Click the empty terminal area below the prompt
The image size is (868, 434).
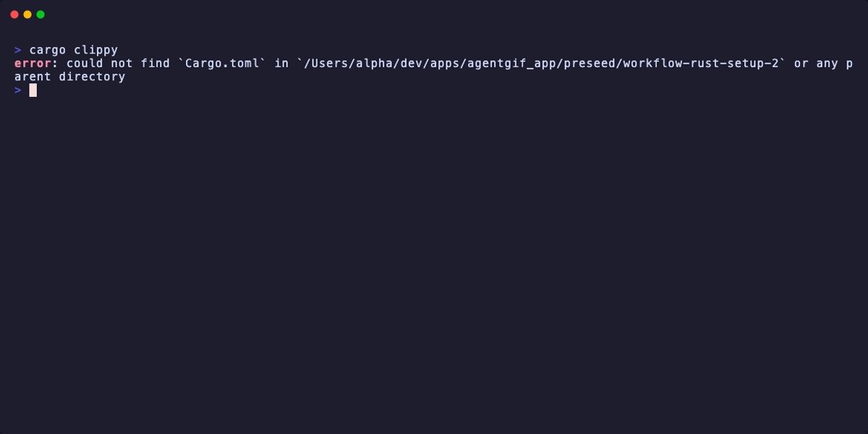pos(434,253)
